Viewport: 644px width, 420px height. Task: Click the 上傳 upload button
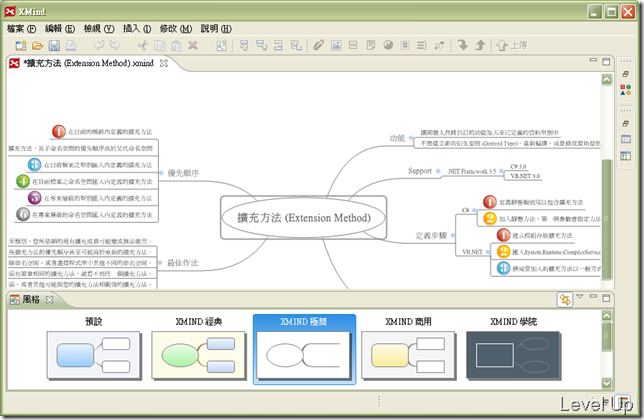512,45
